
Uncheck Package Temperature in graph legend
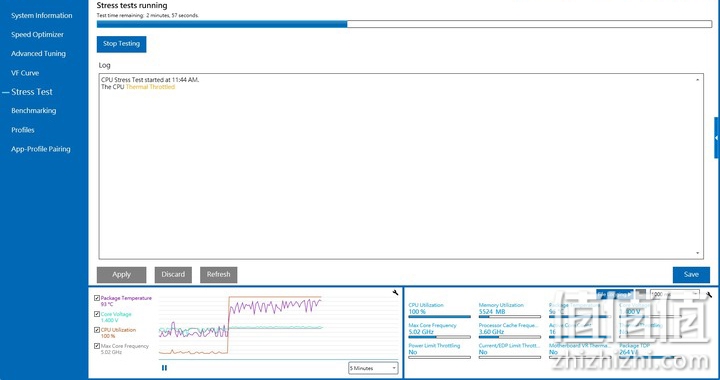pos(97,298)
